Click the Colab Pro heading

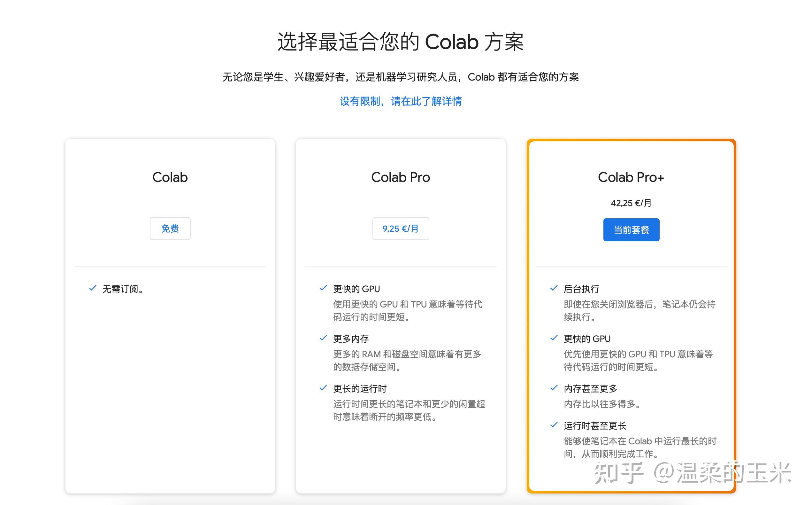pos(400,177)
